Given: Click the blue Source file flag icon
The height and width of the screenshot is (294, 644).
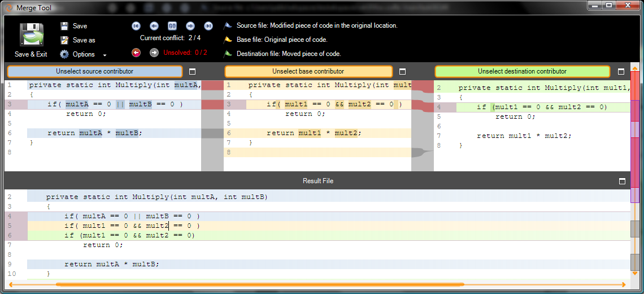Looking at the screenshot, I should [228, 25].
